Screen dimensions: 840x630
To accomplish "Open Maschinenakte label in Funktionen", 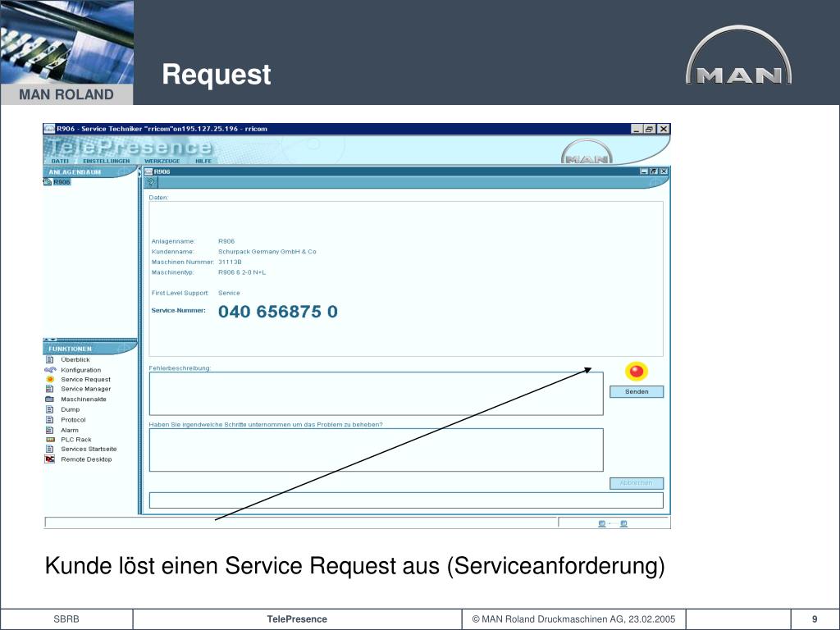I will pos(83,399).
